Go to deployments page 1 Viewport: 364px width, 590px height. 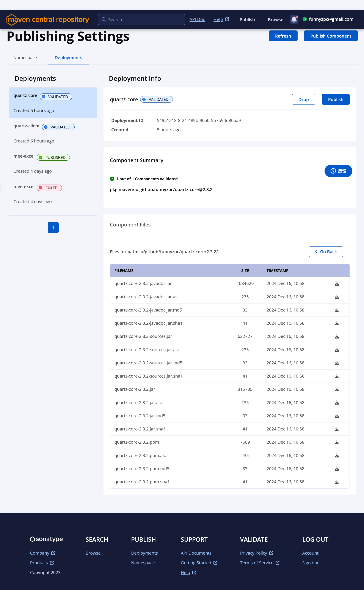pos(53,228)
